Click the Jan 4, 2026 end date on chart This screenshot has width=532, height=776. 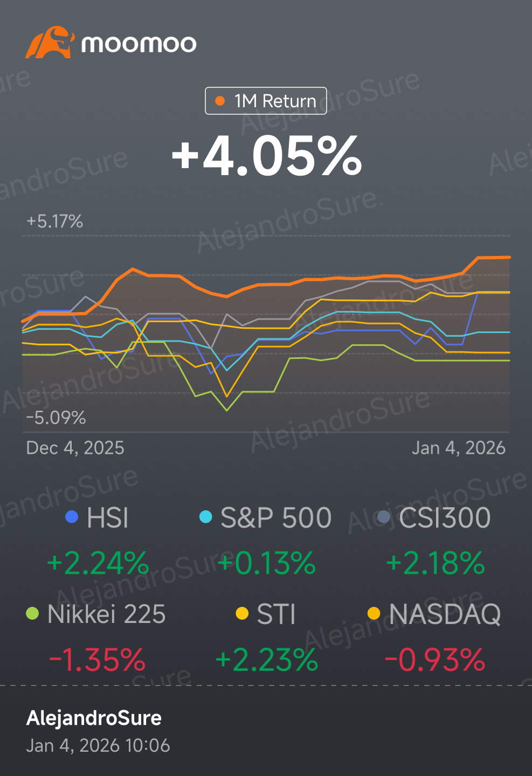tap(459, 448)
